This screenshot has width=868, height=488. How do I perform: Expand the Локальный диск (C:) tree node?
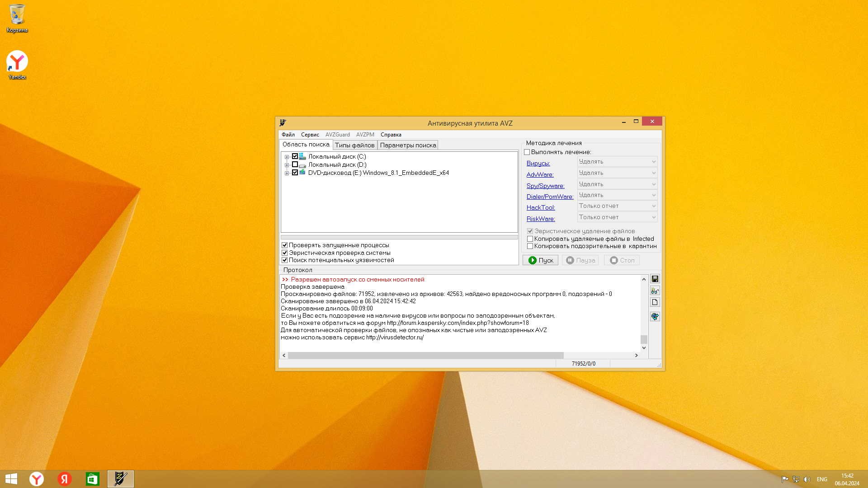click(x=287, y=157)
